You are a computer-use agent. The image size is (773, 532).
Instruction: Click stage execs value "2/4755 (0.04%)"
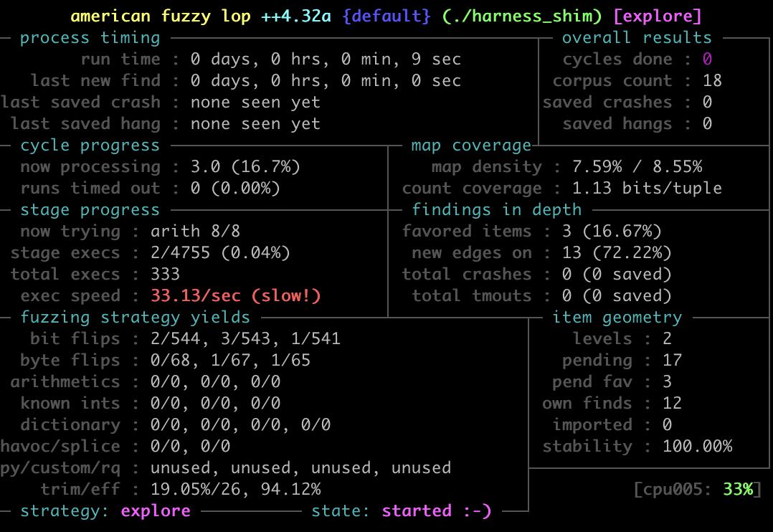click(220, 253)
